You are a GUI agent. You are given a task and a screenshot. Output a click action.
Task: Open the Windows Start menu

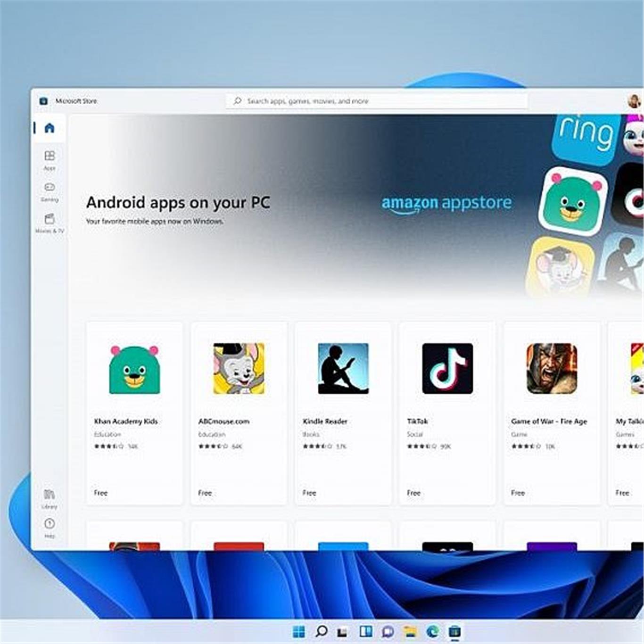point(299,632)
